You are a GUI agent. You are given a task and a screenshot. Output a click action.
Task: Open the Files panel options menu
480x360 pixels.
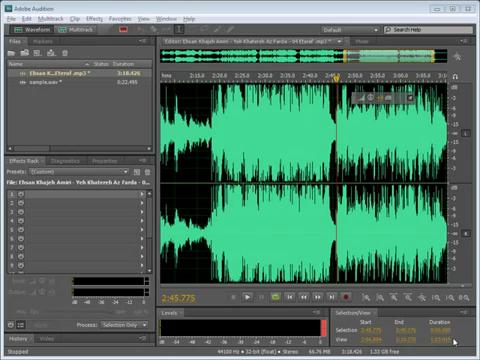point(143,41)
